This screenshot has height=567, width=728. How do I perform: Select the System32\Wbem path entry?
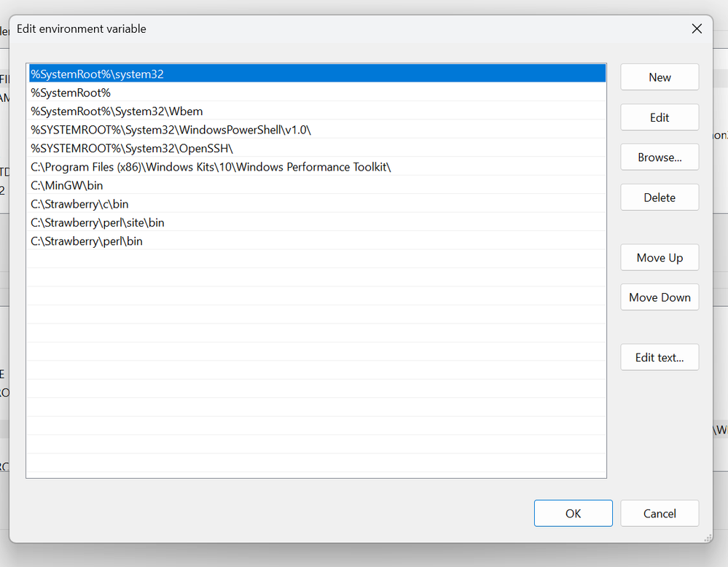click(117, 112)
